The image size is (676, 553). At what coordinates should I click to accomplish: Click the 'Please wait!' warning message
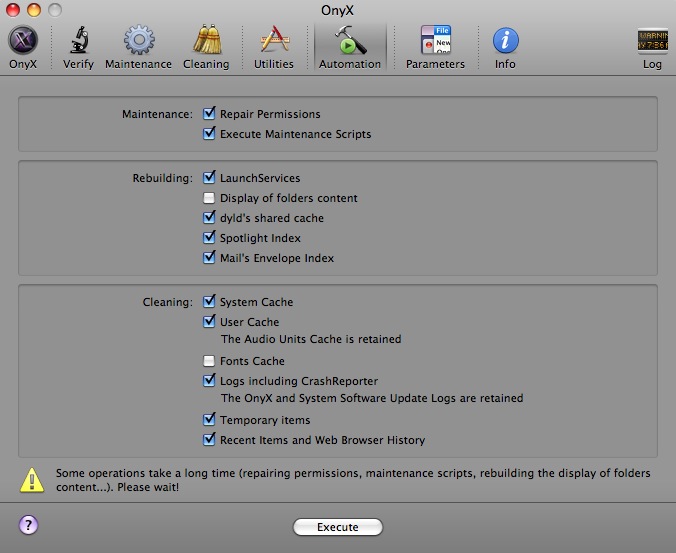(148, 487)
